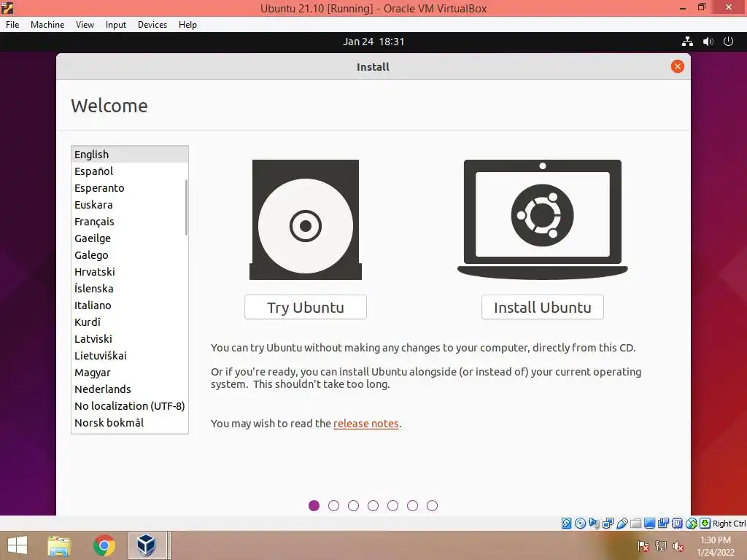This screenshot has height=560, width=747.
Task: Open the Input menu
Action: tap(116, 24)
